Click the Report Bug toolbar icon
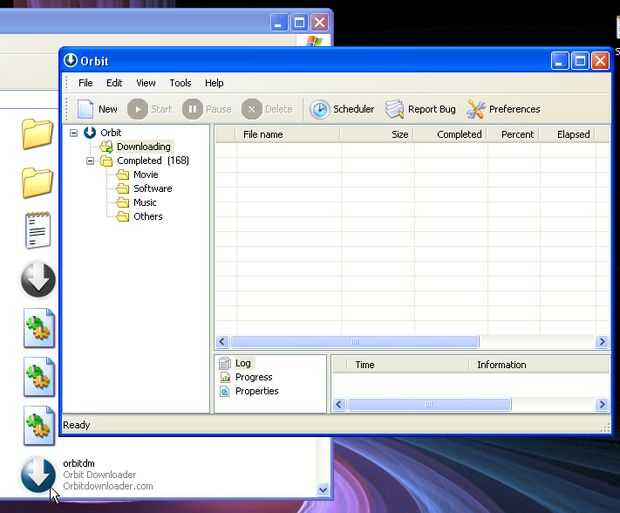 [420, 109]
